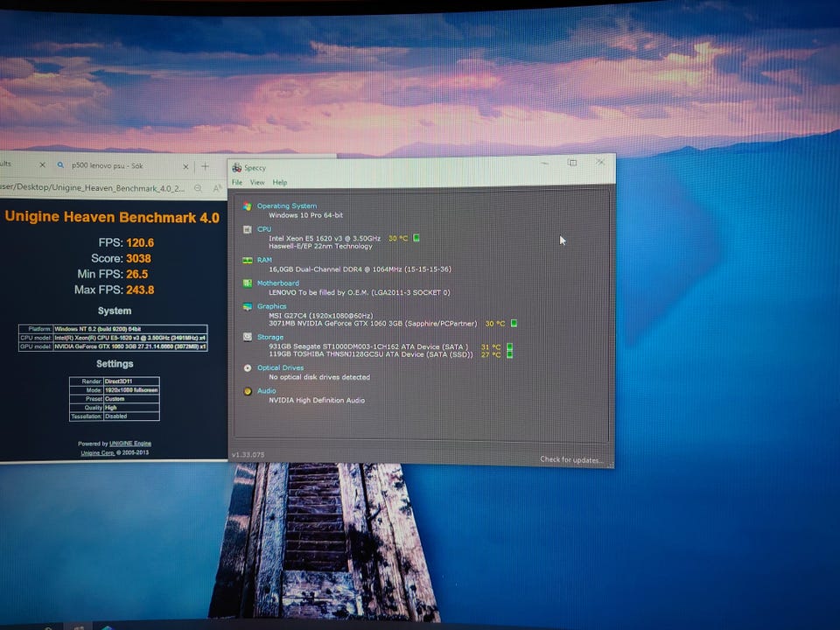Open the File menu in Speccy

click(237, 182)
